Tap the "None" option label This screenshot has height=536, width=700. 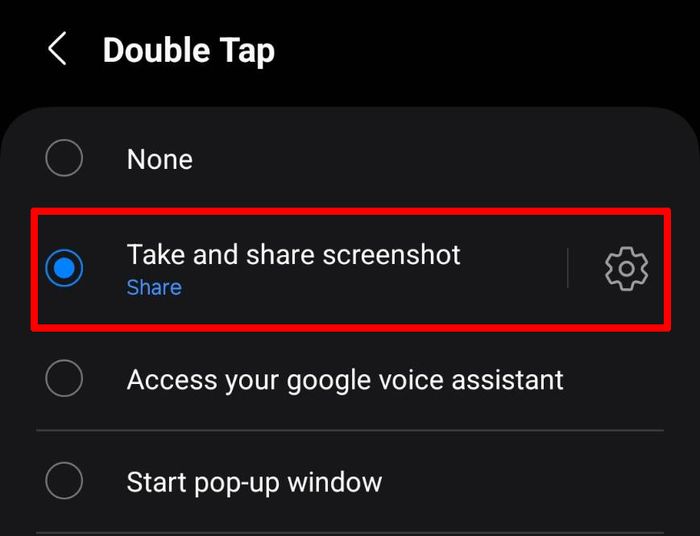[160, 159]
